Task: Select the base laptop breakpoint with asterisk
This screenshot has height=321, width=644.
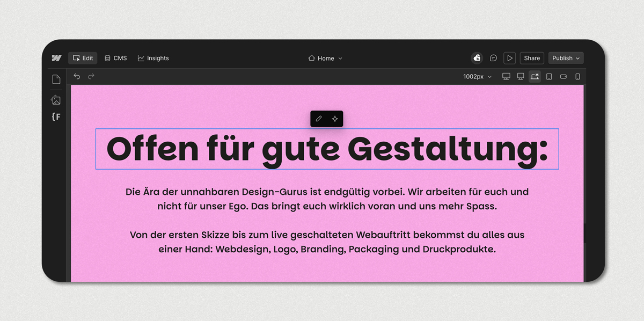Action: tap(535, 76)
